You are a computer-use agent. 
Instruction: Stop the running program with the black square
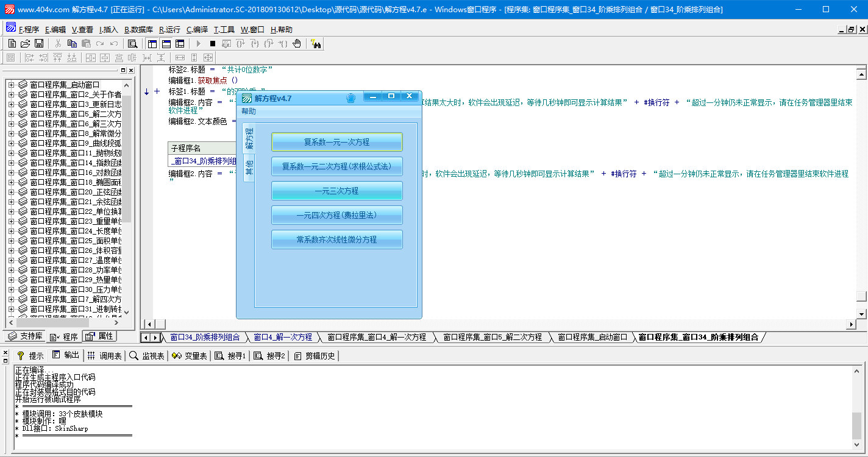click(x=212, y=43)
